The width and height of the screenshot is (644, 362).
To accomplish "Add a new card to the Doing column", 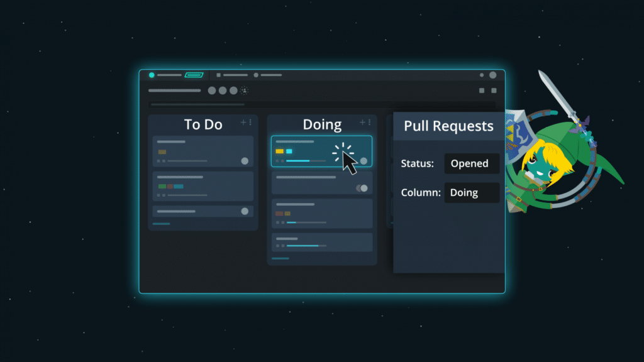I will coord(362,122).
